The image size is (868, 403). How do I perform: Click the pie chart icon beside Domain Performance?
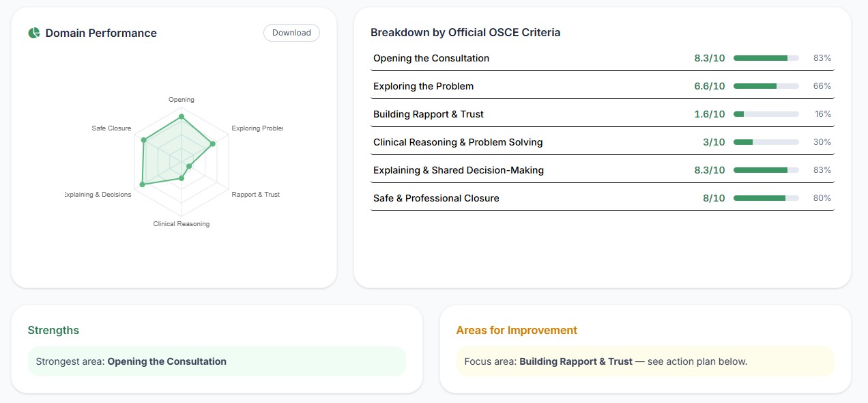point(34,33)
